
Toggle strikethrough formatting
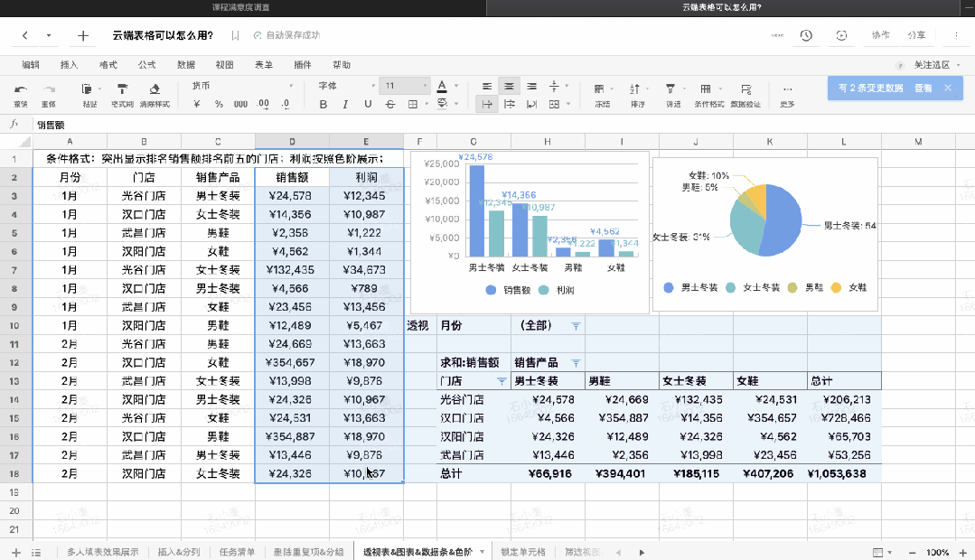click(x=390, y=105)
